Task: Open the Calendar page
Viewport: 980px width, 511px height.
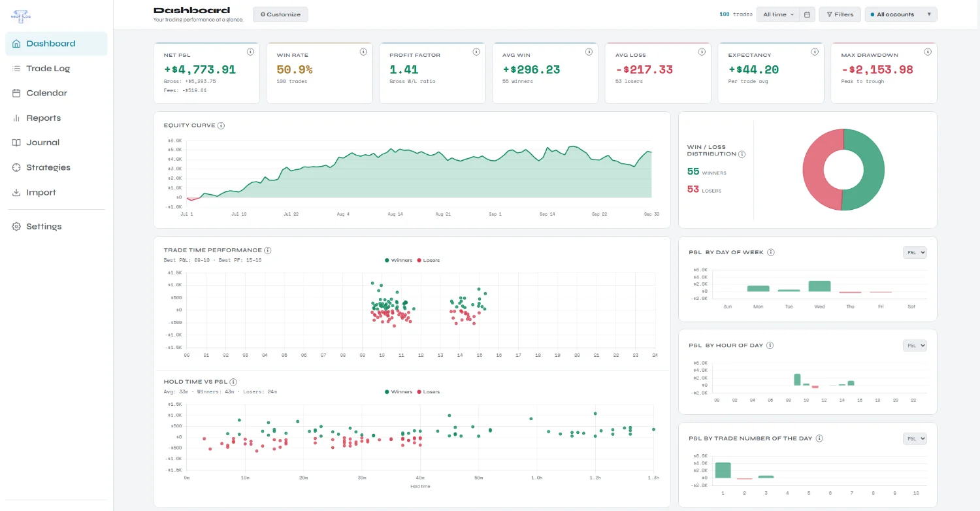Action: point(56,93)
